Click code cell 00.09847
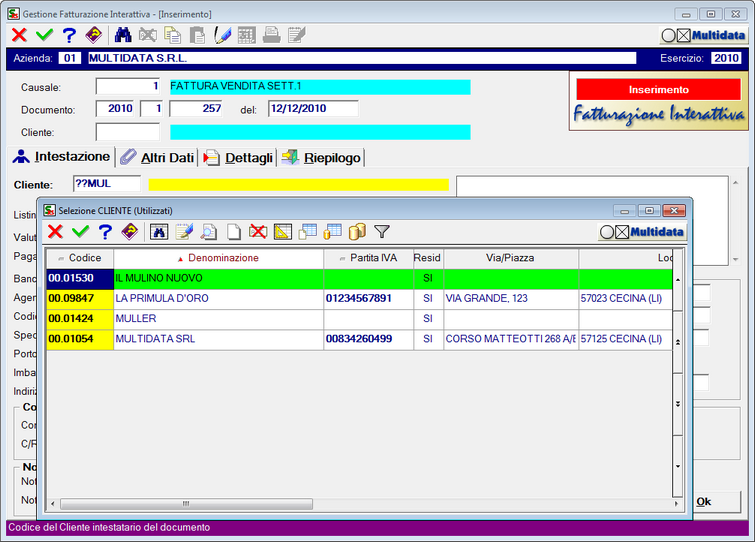The width and height of the screenshot is (755, 542). (80, 298)
